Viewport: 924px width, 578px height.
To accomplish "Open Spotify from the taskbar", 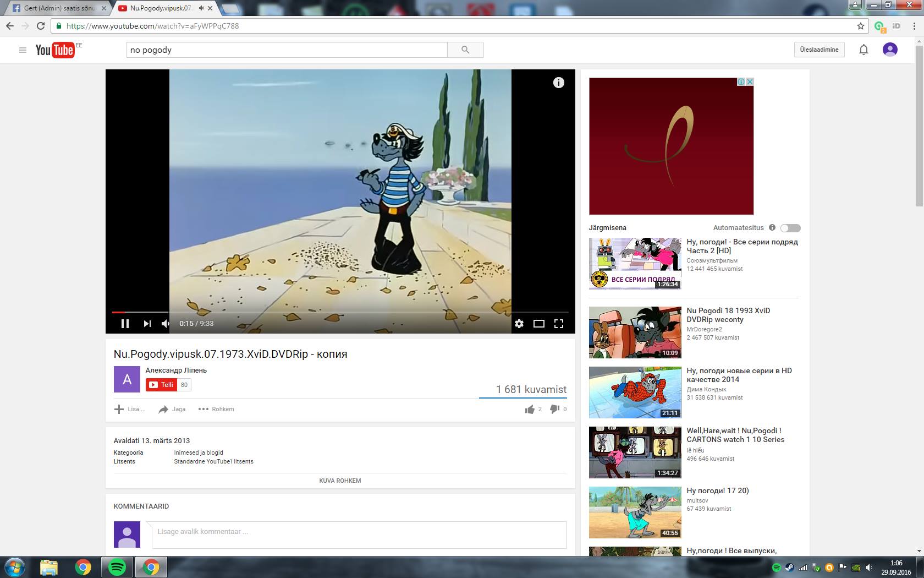I will click(117, 567).
